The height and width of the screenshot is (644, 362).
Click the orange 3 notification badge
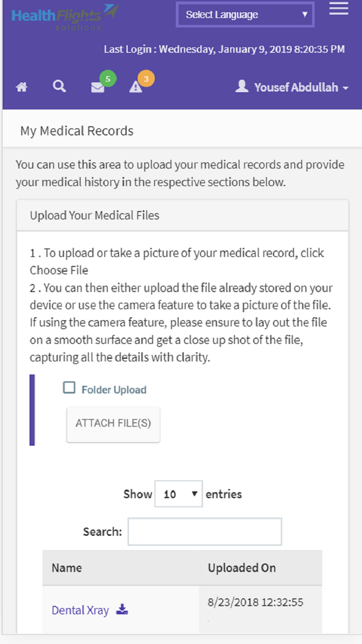pyautogui.click(x=146, y=79)
